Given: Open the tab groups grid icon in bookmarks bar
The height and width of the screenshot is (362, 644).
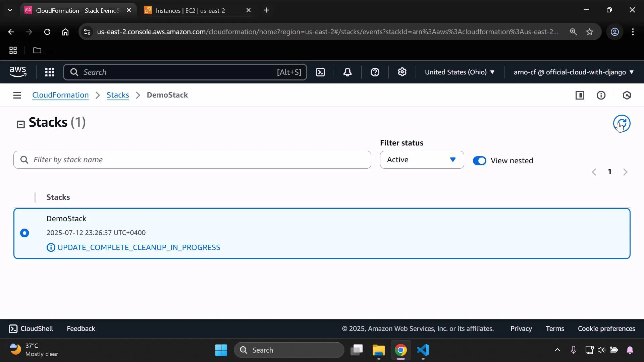Looking at the screenshot, I should tap(13, 51).
